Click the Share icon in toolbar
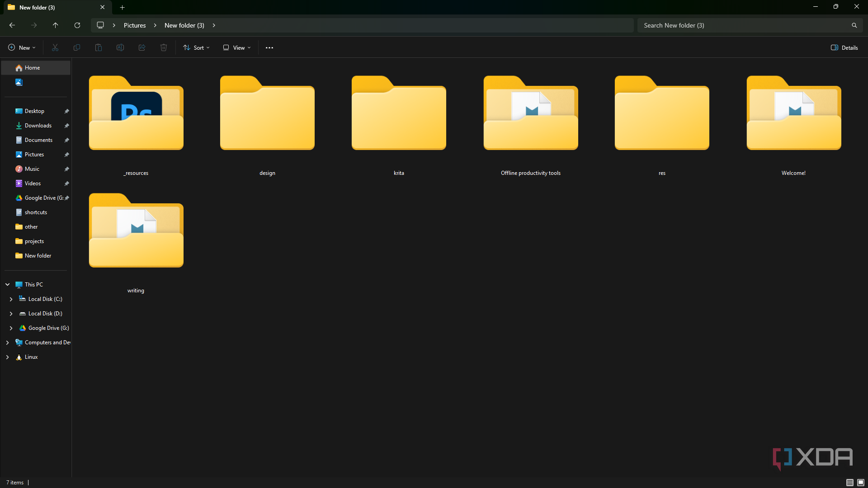868x488 pixels. click(142, 47)
